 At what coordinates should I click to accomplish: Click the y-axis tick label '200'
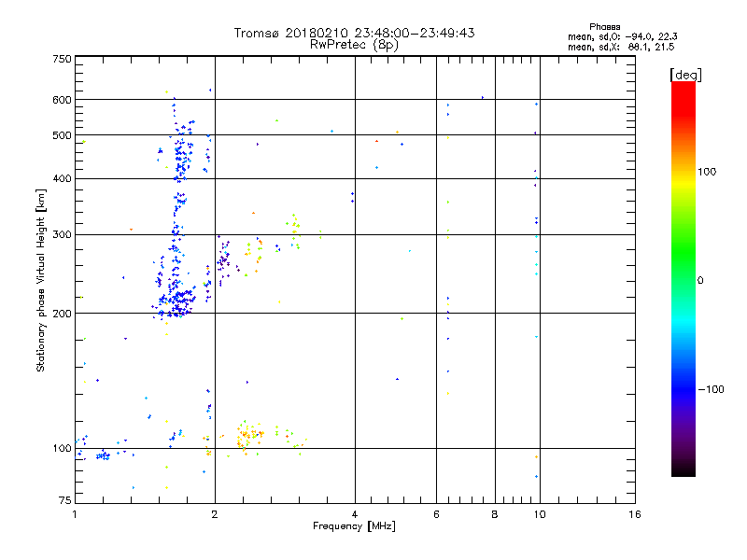[x=62, y=314]
